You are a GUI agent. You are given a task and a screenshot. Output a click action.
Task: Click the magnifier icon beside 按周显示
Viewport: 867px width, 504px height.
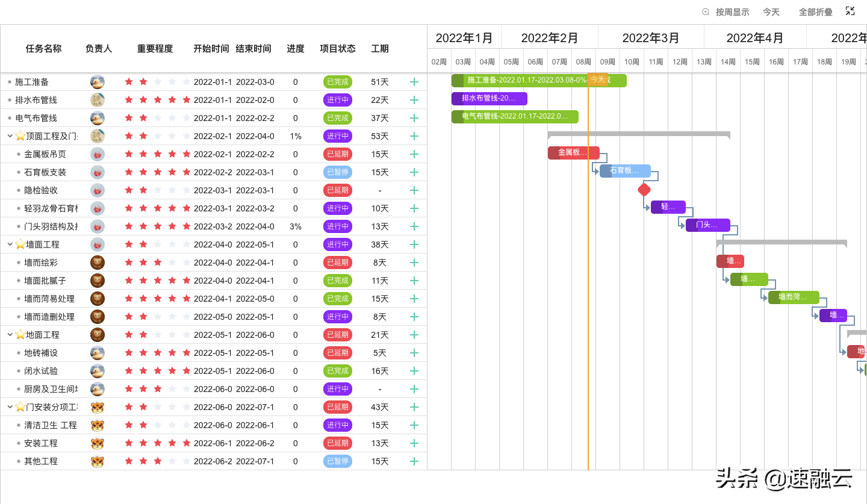[x=706, y=12]
